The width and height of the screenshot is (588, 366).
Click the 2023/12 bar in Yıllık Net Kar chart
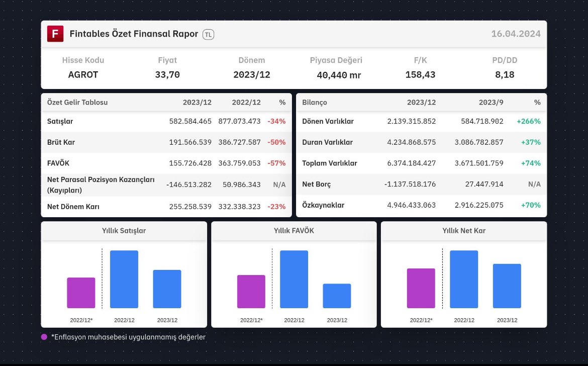pos(507,286)
